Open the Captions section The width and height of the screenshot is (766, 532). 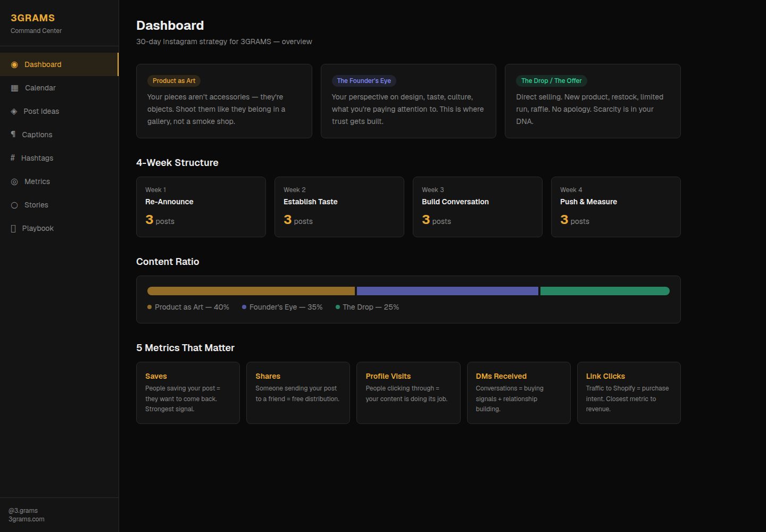pyautogui.click(x=59, y=135)
